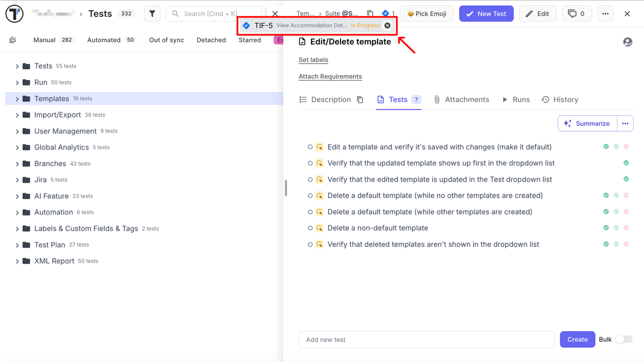Mark 'Delete a non-default template' as failed
644x362 pixels.
(626, 228)
